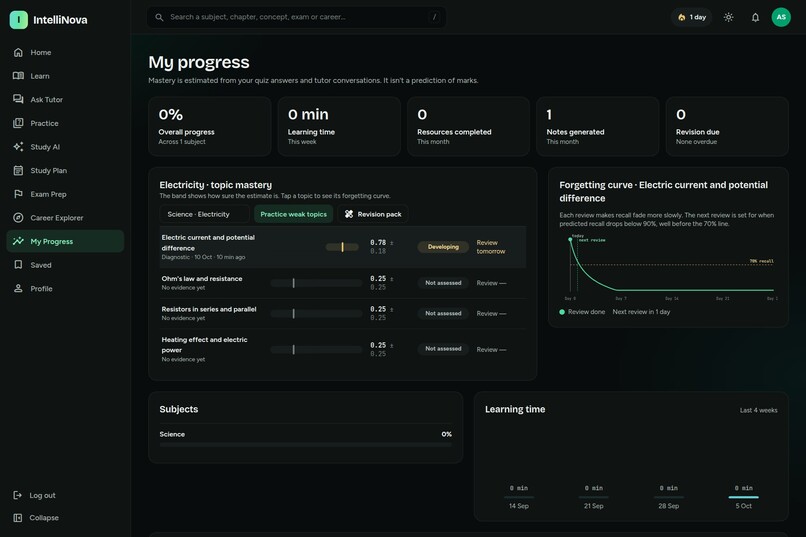Click the Saved bookmark icon
This screenshot has height=537, width=806.
(x=18, y=265)
